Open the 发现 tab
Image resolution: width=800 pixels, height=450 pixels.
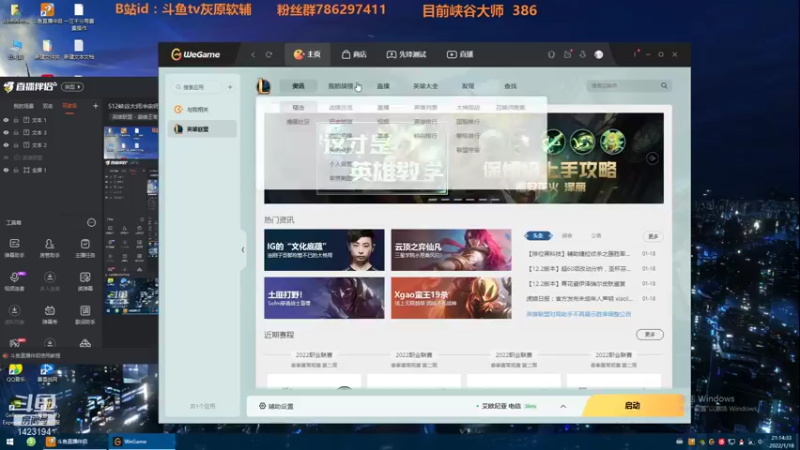point(468,86)
